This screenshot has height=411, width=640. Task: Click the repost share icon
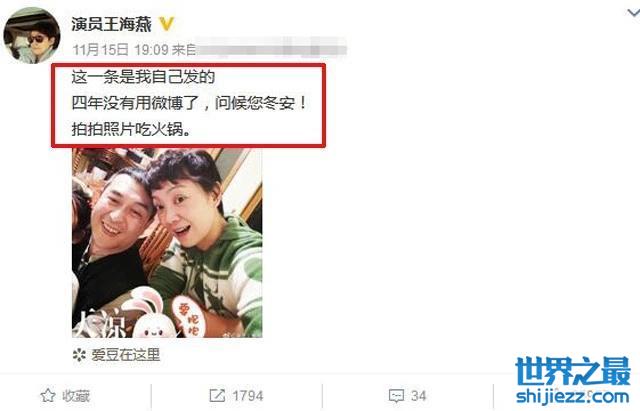(217, 395)
